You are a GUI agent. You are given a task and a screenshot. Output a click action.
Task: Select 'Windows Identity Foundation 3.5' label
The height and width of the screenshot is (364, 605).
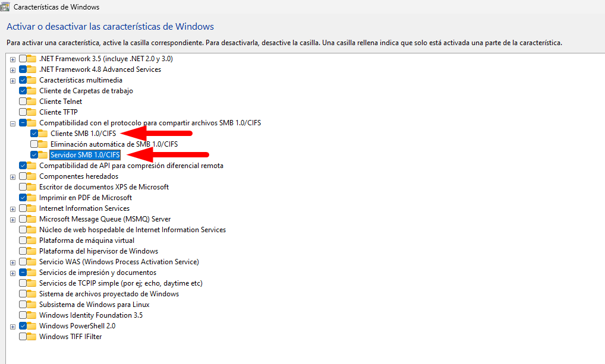pos(91,315)
